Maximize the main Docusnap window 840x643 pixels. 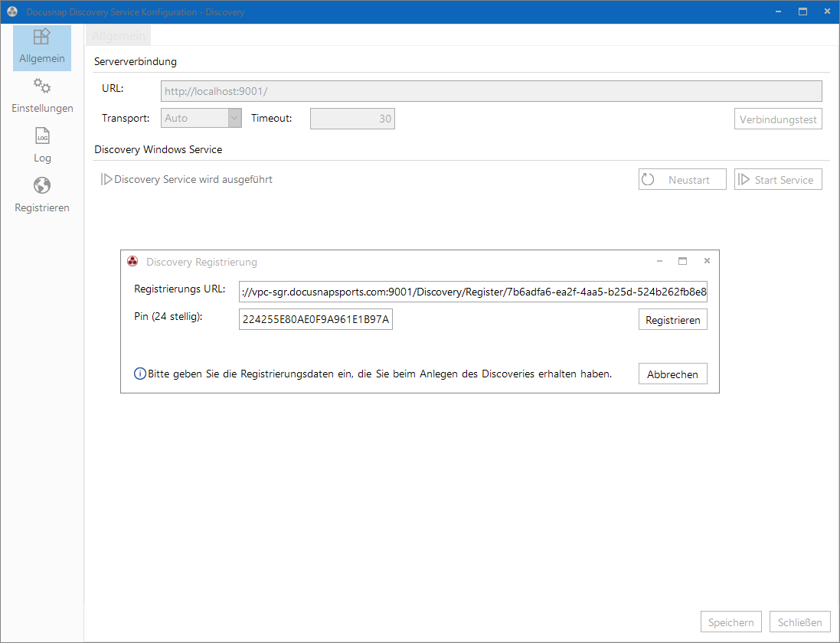click(x=802, y=11)
